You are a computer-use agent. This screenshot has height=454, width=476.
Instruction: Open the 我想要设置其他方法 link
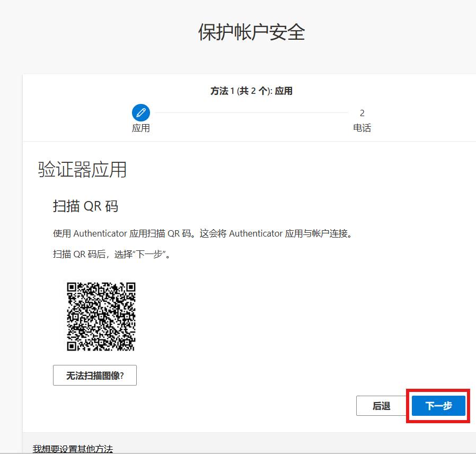pyautogui.click(x=73, y=449)
